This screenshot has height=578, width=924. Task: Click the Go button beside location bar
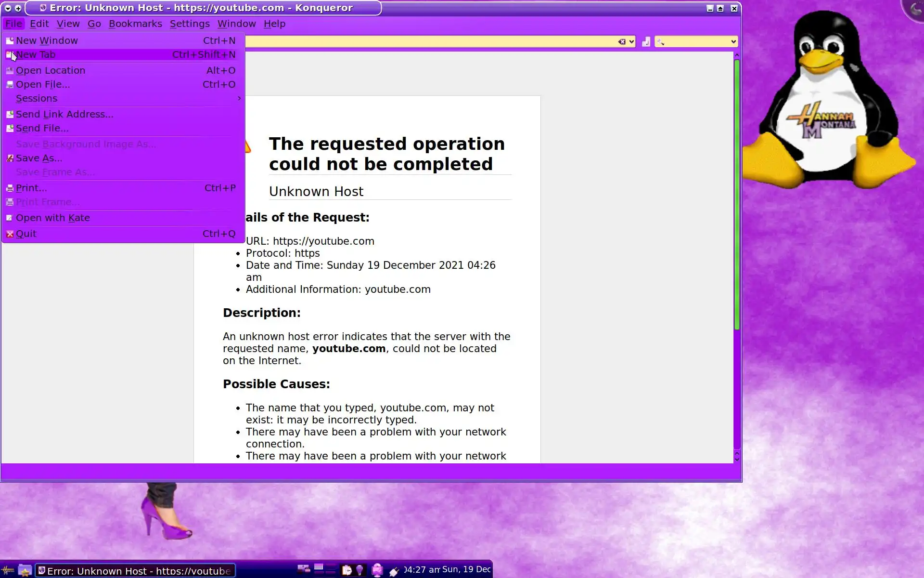tap(646, 42)
